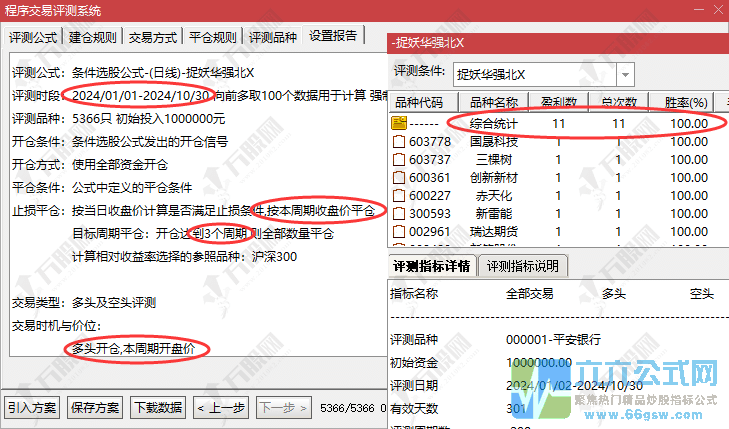Select the 综合统计 summary icon
This screenshot has width=729, height=429.
click(399, 123)
